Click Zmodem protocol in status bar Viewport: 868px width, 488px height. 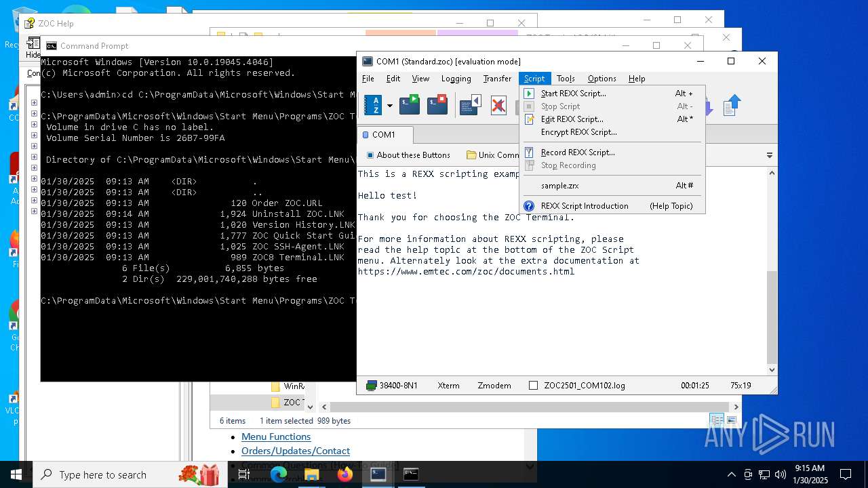coord(494,386)
